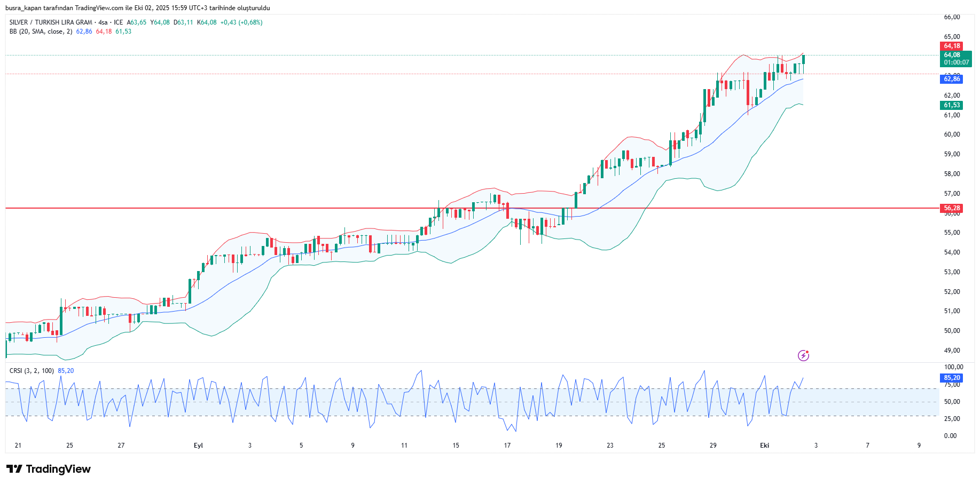Click the +0,43 (+0,68%) change value
980x485 pixels.
241,22
